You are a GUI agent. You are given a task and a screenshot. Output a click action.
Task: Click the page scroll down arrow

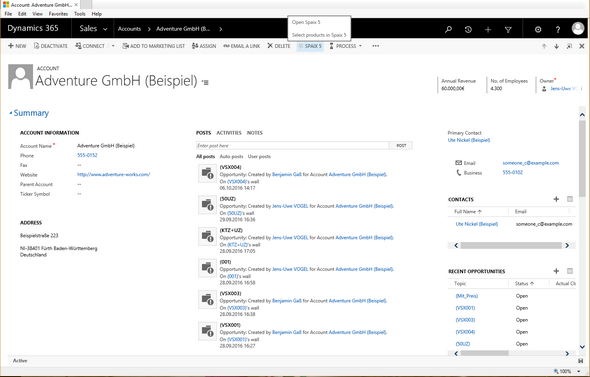click(582, 347)
